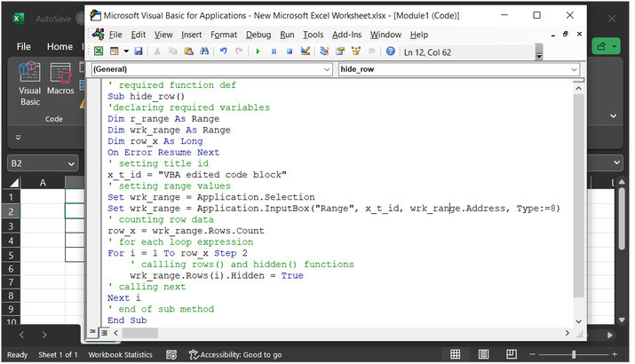Image resolution: width=635 pixels, height=364 pixels.
Task: Click the Reset (stop) toolbar icon
Action: [x=289, y=51]
